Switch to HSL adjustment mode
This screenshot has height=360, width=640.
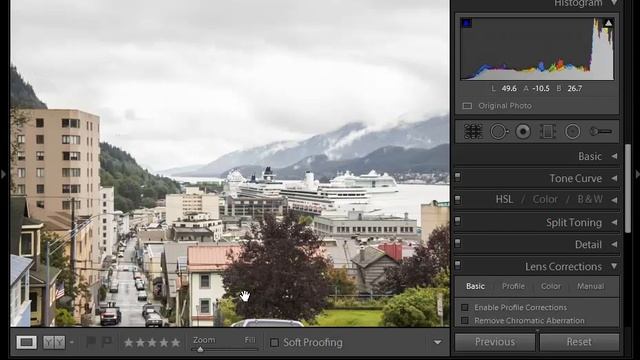(x=504, y=199)
